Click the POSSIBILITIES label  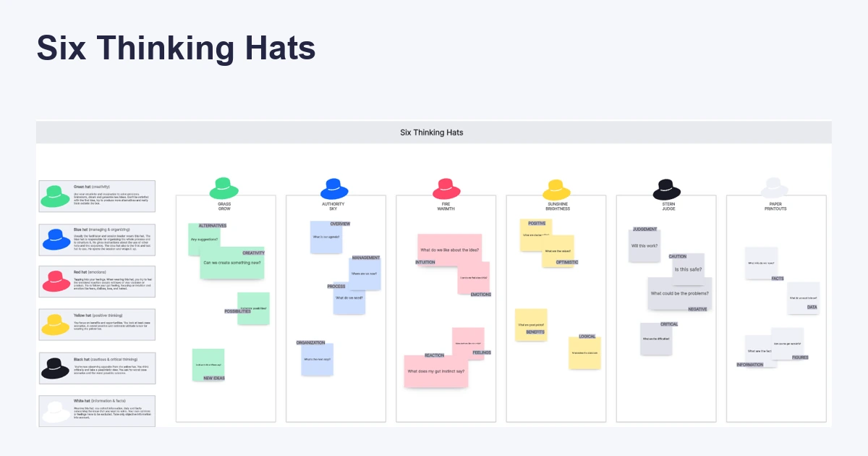pyautogui.click(x=237, y=311)
